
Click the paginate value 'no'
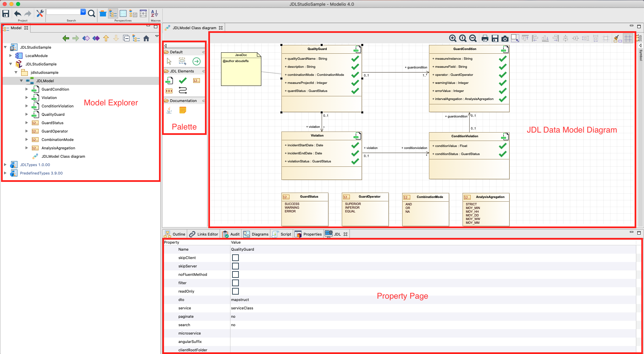233,316
